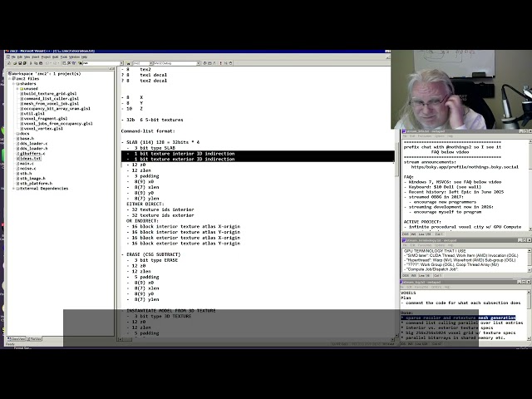Image resolution: width=532 pixels, height=399 pixels.
Task: Collapse the shaders folder node
Action: coord(14,83)
